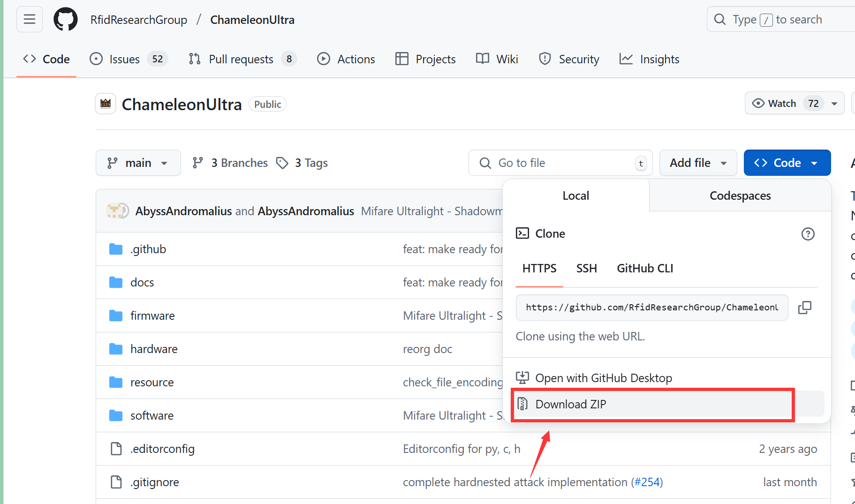Open clone help question mark icon

point(808,233)
